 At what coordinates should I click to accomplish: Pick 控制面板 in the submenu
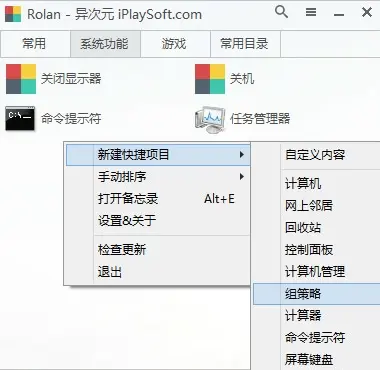(317, 250)
